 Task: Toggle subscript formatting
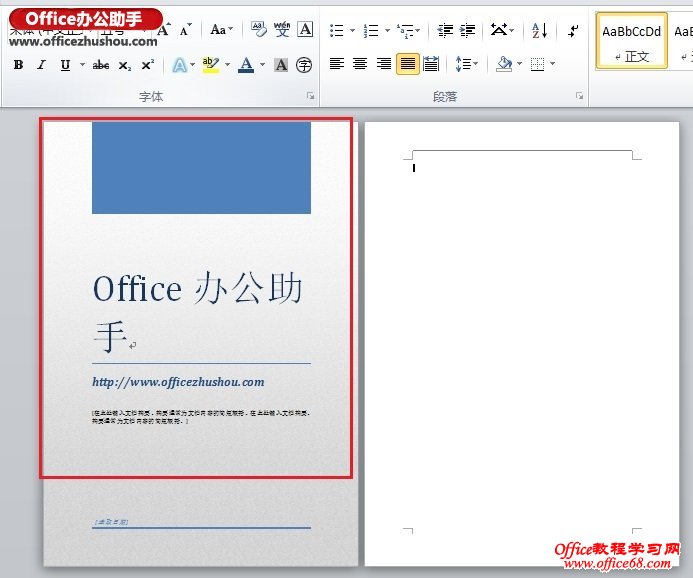(125, 65)
